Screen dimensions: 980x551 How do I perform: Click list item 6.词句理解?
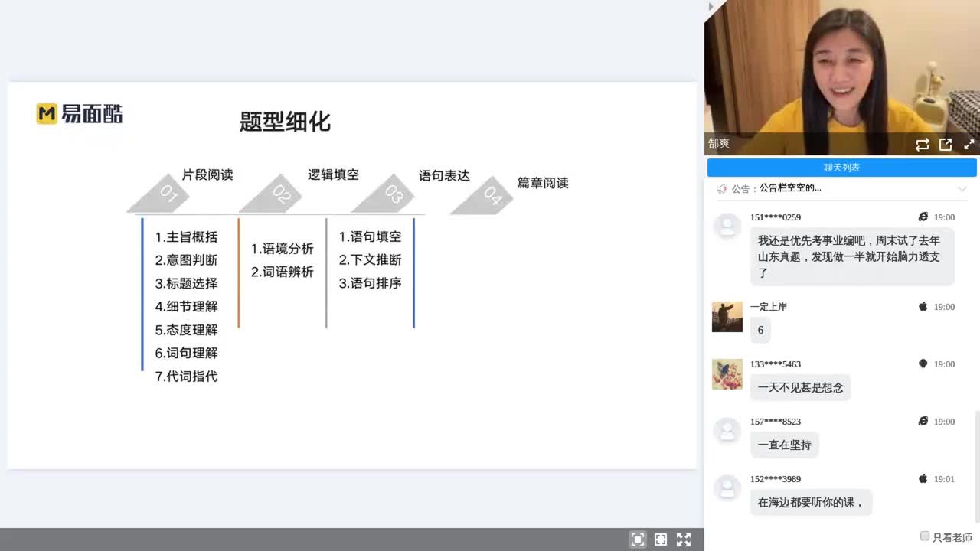(x=186, y=353)
